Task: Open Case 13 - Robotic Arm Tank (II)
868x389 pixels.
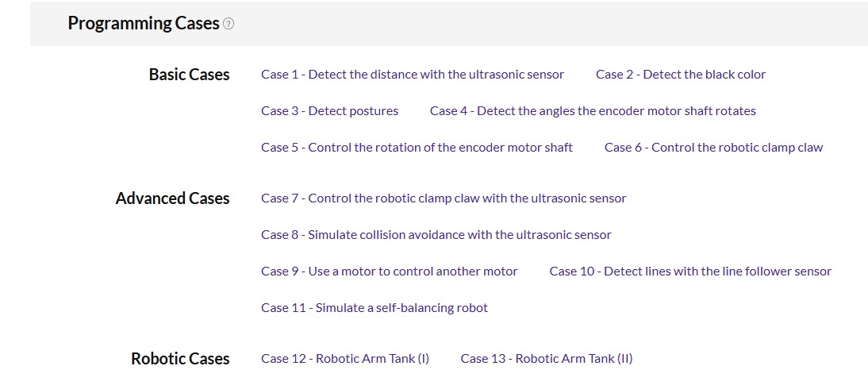Action: pos(547,359)
